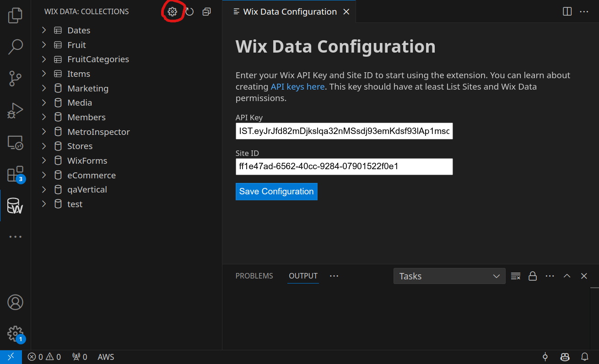Maximize the bottom panel size

tap(567, 276)
